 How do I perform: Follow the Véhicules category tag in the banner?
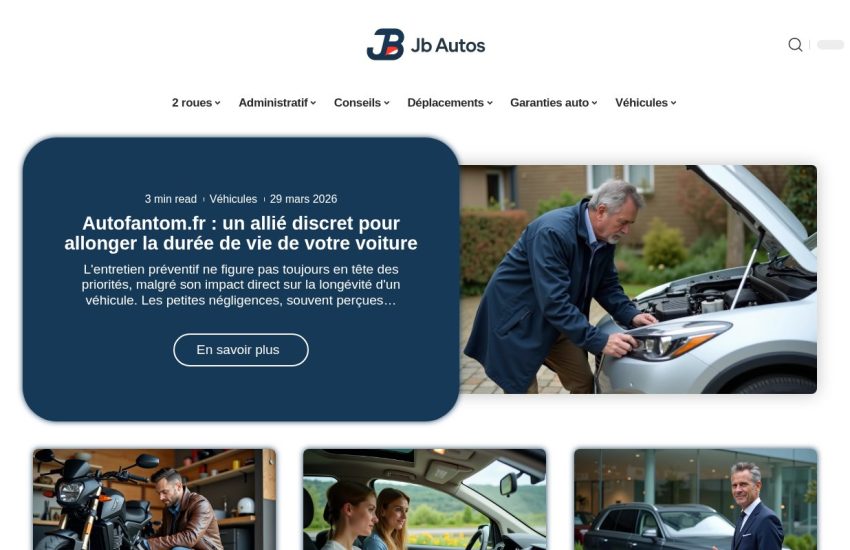pos(233,199)
